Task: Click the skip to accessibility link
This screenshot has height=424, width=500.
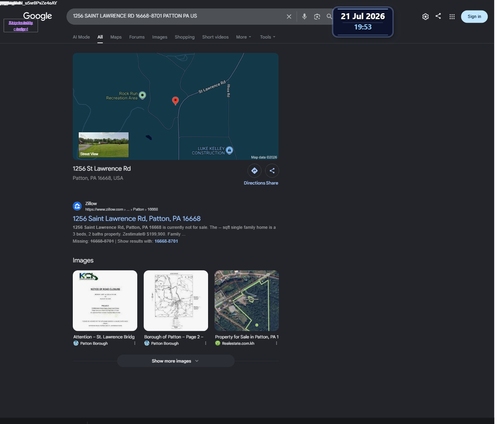Action: (x=21, y=26)
